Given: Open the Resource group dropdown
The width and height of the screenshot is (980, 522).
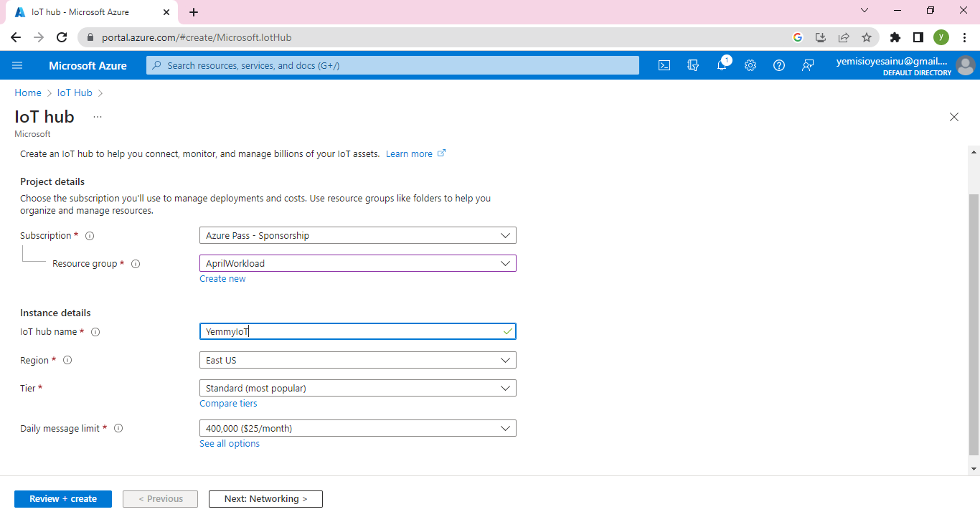Looking at the screenshot, I should [357, 263].
